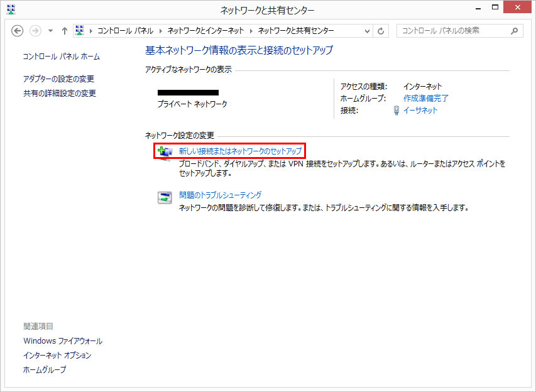Click the 関連項目 label

pos(38,327)
